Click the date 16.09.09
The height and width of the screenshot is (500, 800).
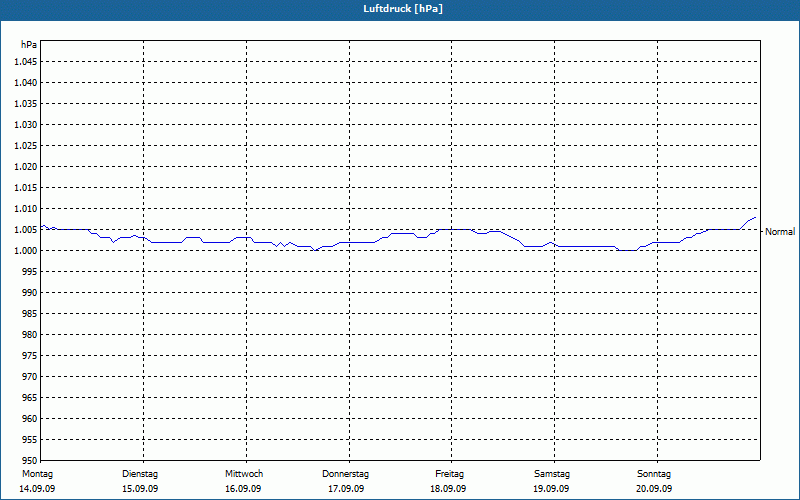point(243,489)
